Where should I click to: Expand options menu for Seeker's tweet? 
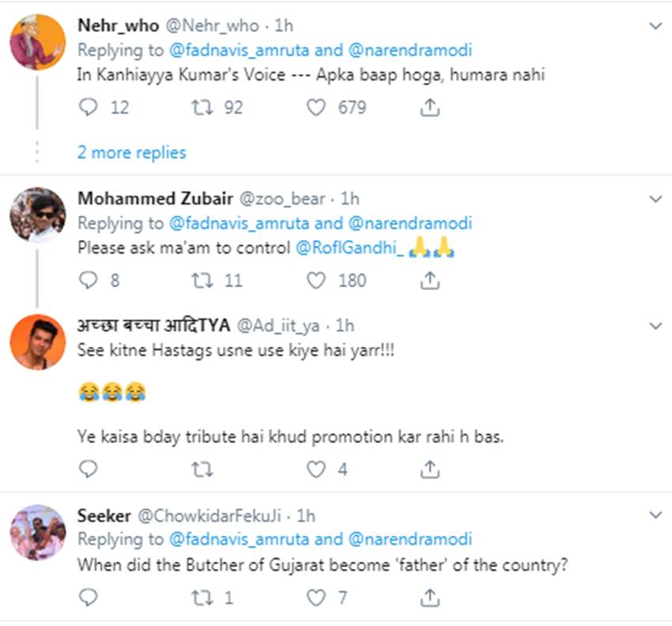coord(655,516)
